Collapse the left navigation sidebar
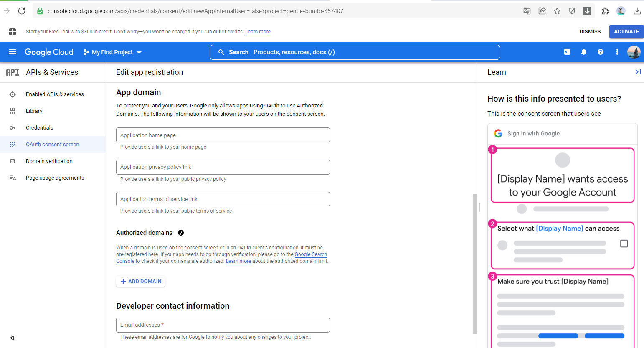 (12, 338)
